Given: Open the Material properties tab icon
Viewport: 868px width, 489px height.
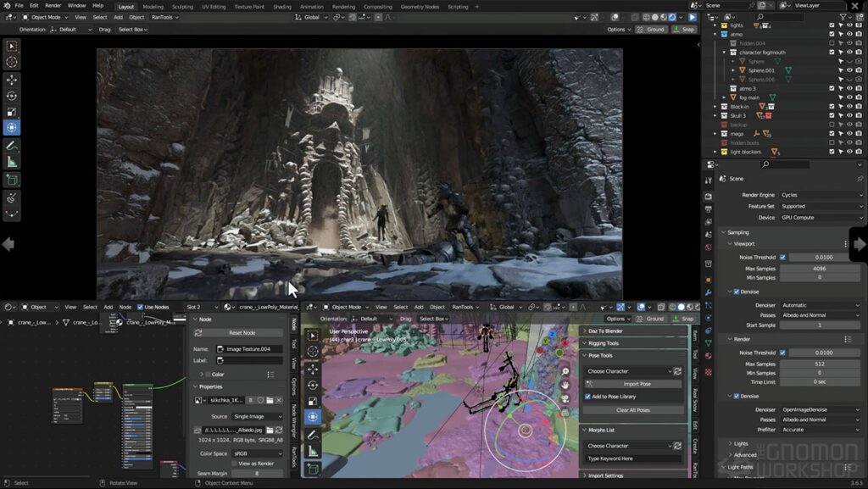Looking at the screenshot, I should click(x=709, y=356).
